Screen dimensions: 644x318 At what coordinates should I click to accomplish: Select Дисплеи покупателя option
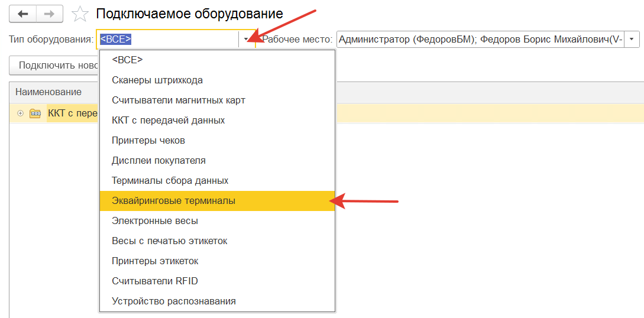pos(217,161)
